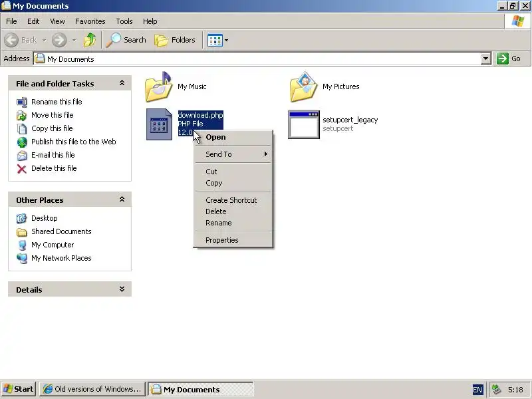Click the red X delete icon

click(x=22, y=169)
